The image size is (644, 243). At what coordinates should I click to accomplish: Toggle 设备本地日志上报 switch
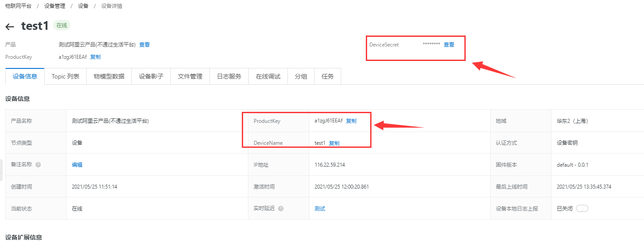click(582, 208)
